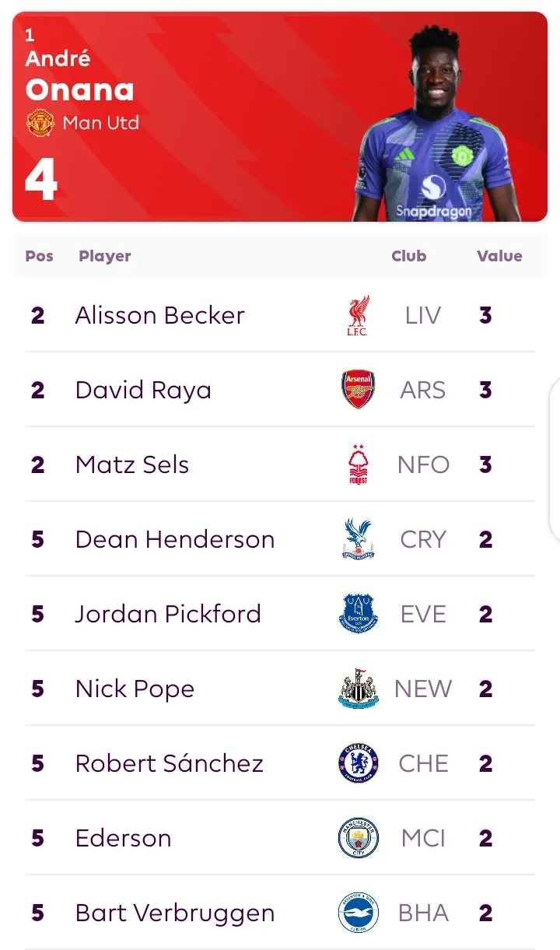Open David Raya's player profile
The image size is (560, 950).
[143, 390]
